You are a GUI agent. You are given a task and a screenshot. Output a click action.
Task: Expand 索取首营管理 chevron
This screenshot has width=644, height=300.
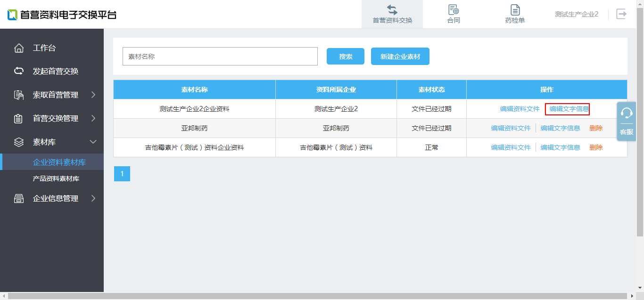pos(93,95)
